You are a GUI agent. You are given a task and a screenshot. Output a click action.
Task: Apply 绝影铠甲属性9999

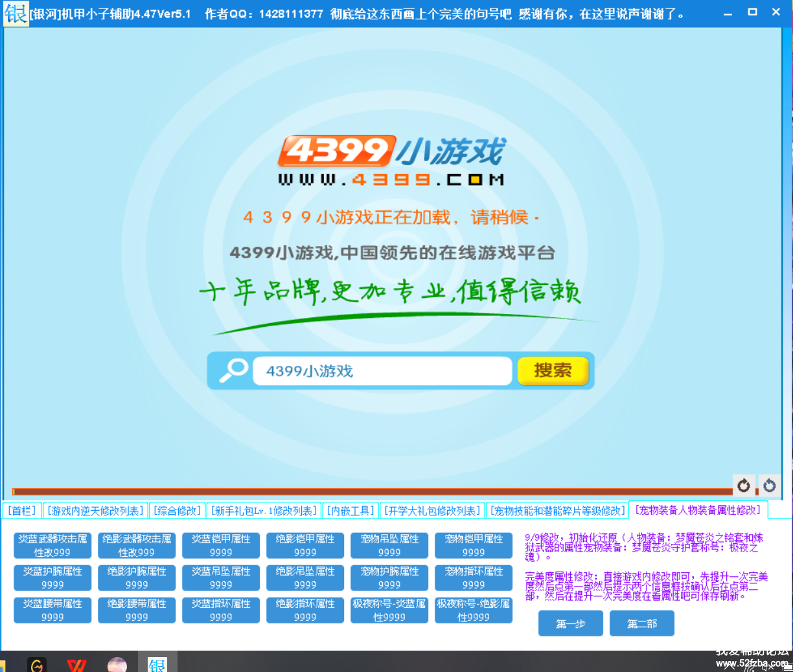(305, 545)
